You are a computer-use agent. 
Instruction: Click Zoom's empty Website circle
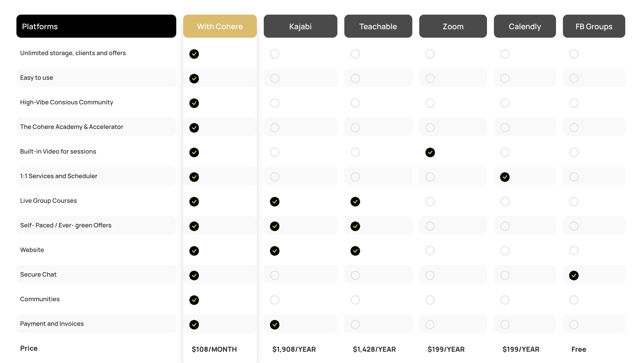[x=430, y=251]
